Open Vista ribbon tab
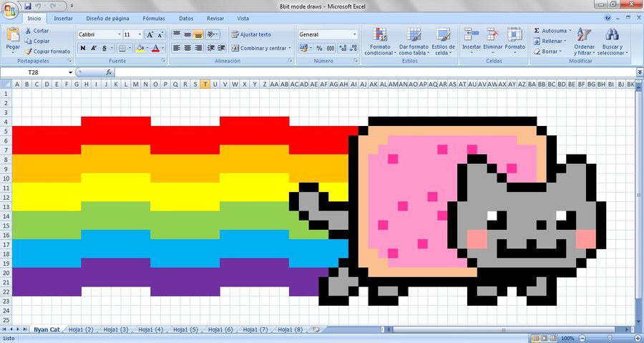Image resolution: width=644 pixels, height=343 pixels. [243, 18]
